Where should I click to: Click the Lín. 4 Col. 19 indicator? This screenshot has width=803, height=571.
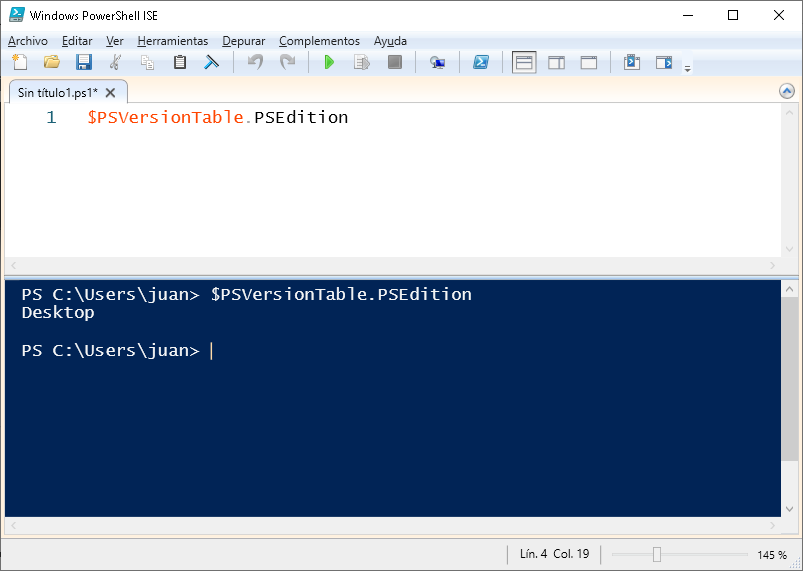554,554
